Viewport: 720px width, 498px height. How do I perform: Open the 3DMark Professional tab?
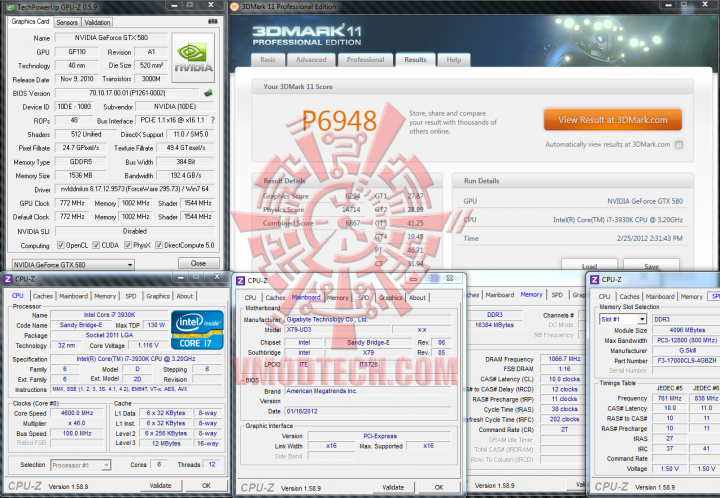[366, 60]
